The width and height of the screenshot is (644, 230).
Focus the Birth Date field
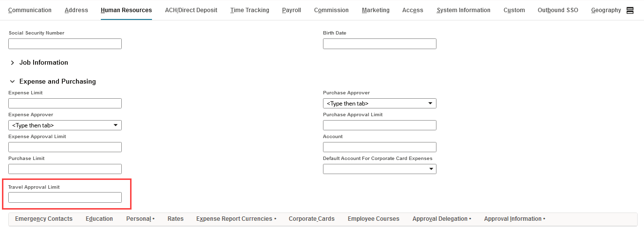coord(379,44)
